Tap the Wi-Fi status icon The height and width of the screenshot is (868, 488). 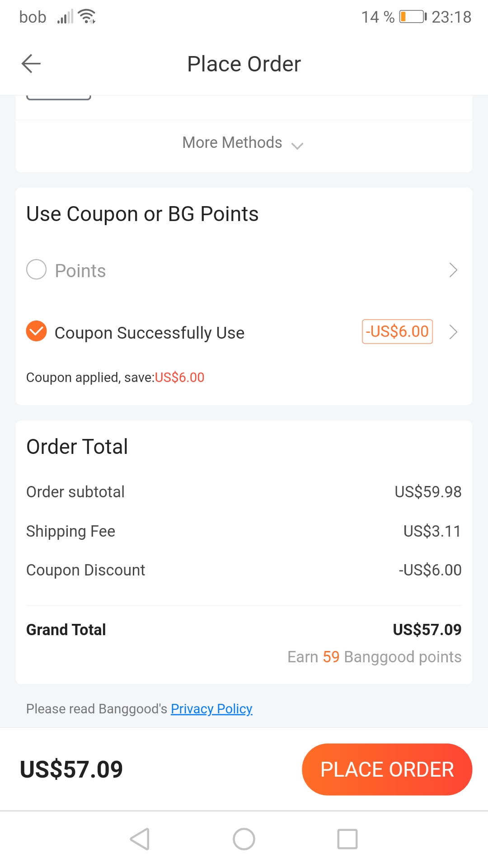point(87,17)
